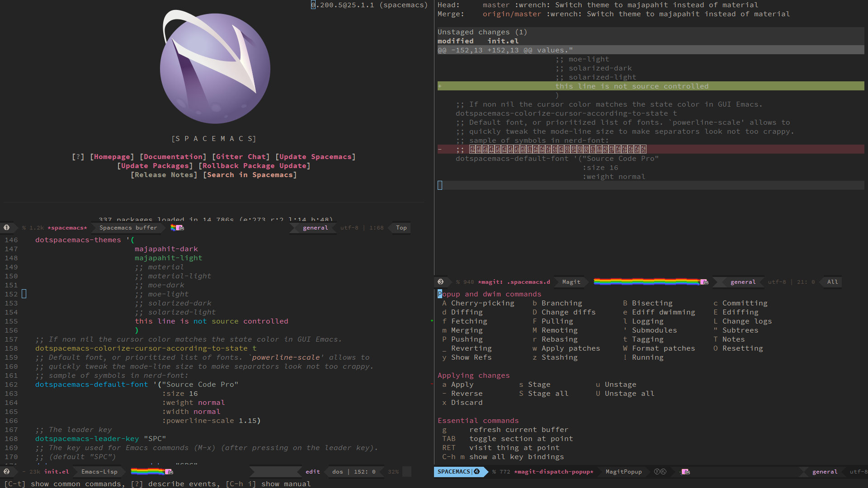Select Stashing command in popup
The image size is (868, 488).
555,357
